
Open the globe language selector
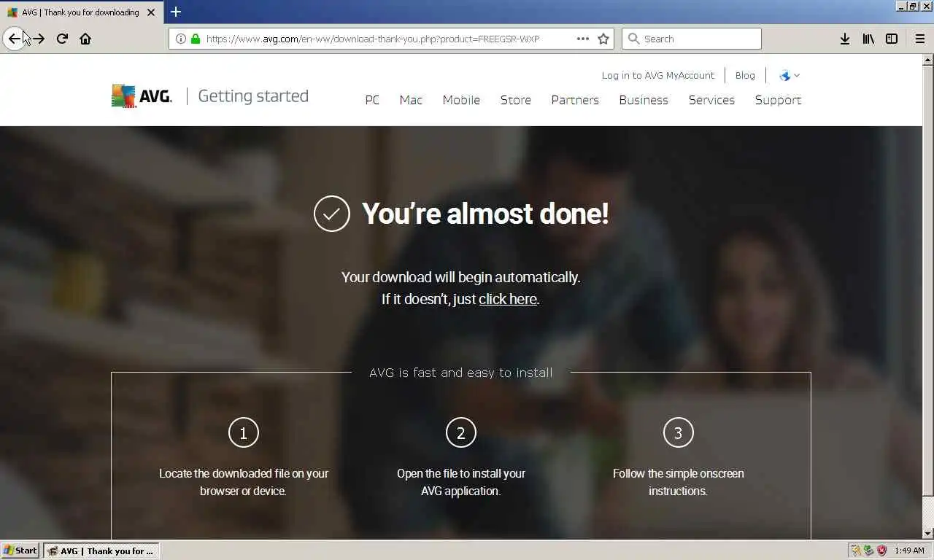[790, 75]
